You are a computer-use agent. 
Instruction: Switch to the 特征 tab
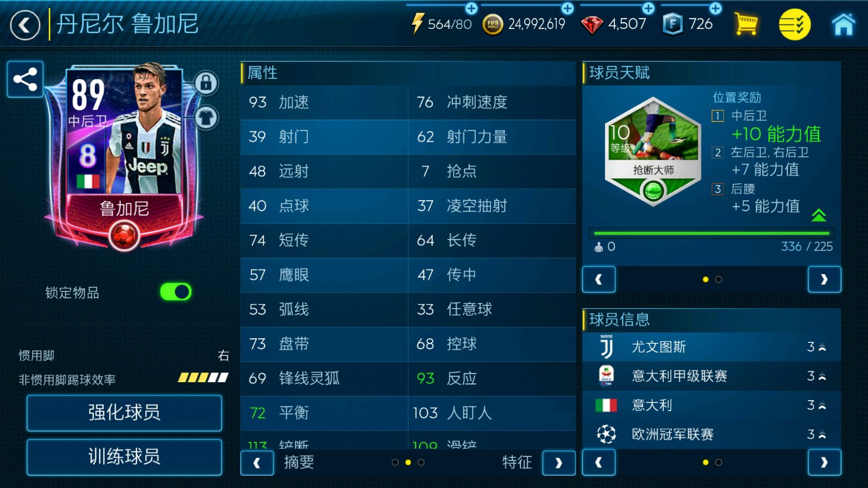(517, 463)
